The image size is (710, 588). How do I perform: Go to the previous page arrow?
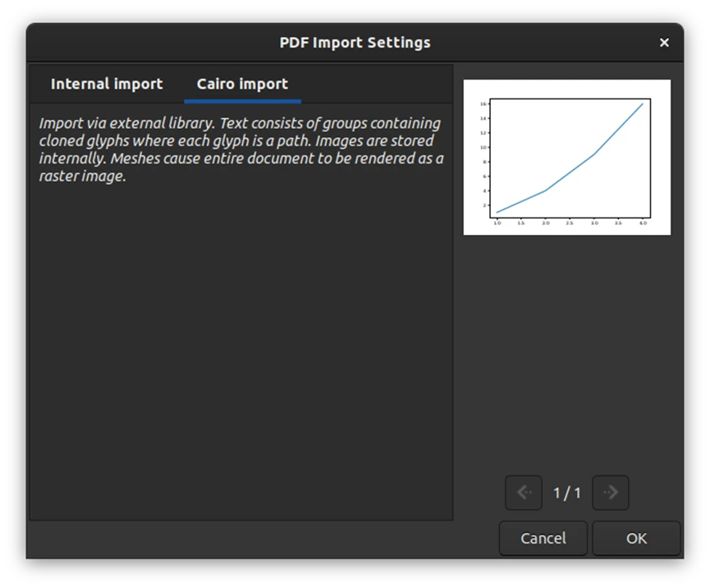(x=524, y=493)
